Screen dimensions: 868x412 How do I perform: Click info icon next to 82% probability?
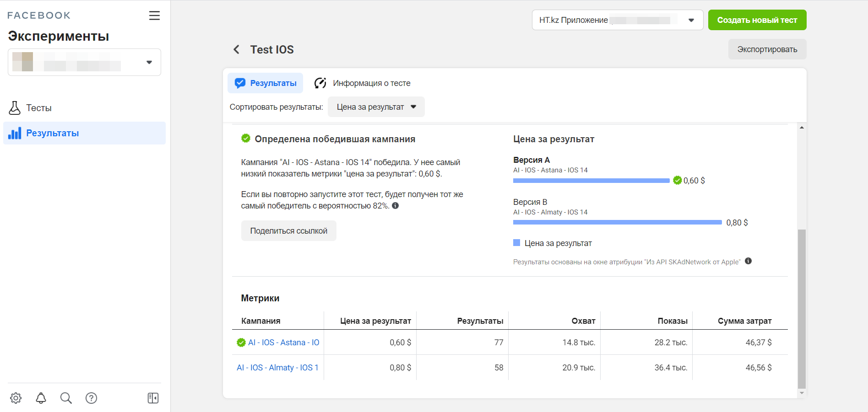[396, 206]
